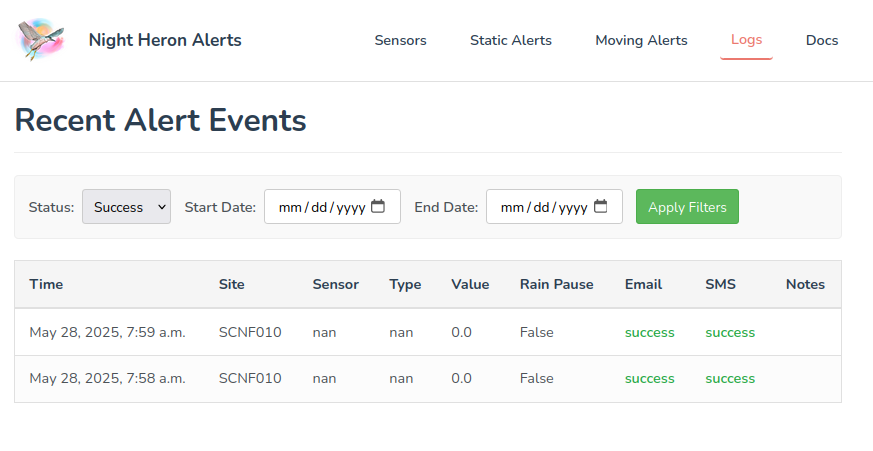Click SMS success in the 7:58 a.m. row
873x451 pixels.
pyautogui.click(x=730, y=379)
